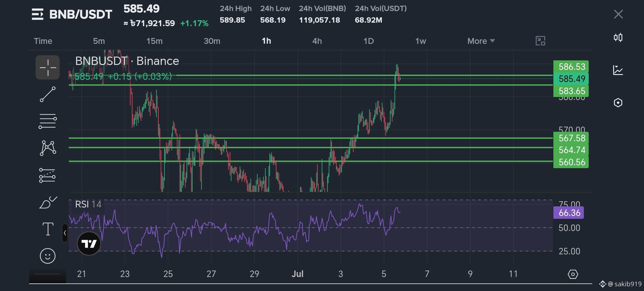This screenshot has width=644, height=291.
Task: Select the 1w timeframe
Action: click(421, 41)
